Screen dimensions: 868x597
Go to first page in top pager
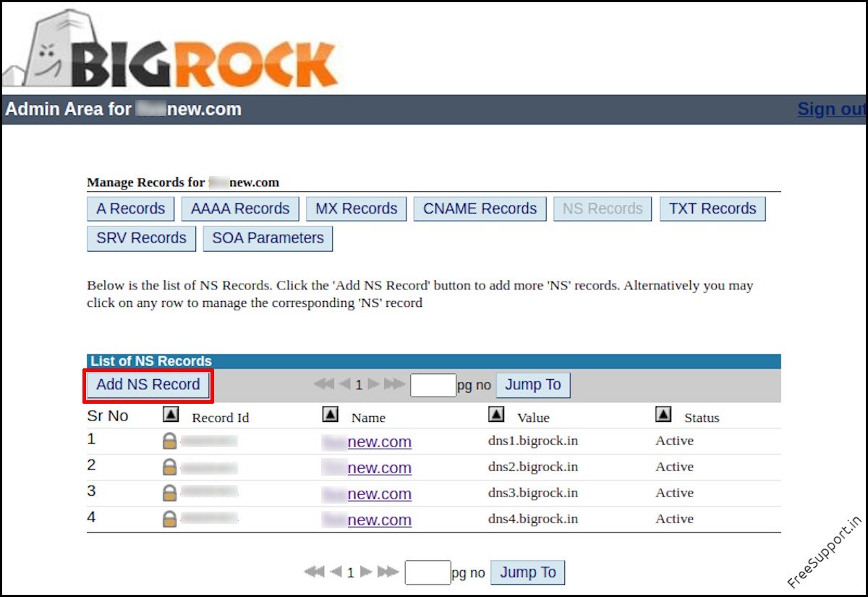coord(324,384)
